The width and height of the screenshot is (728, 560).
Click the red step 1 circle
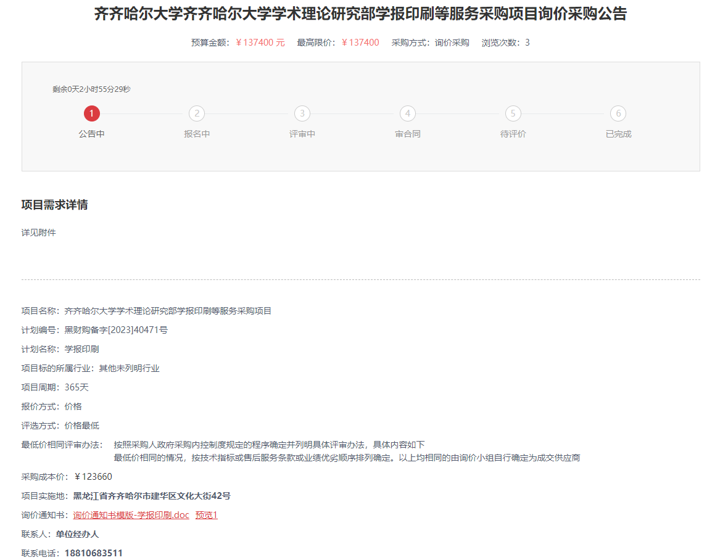[91, 113]
